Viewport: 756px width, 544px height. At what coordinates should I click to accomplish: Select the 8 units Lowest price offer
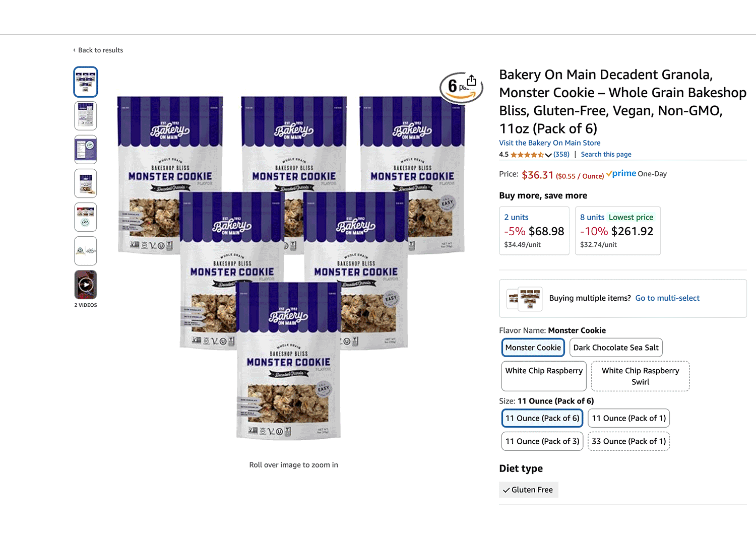[x=618, y=231]
